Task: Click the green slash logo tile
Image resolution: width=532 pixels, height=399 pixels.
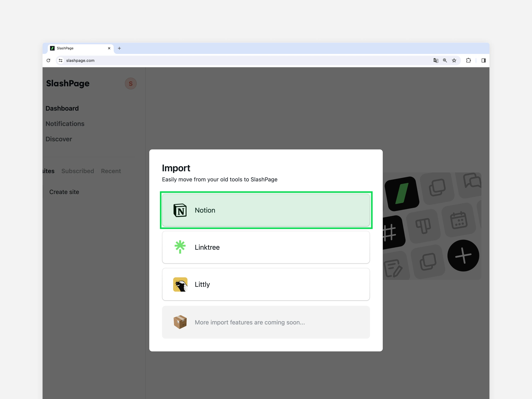Action: 402,194
